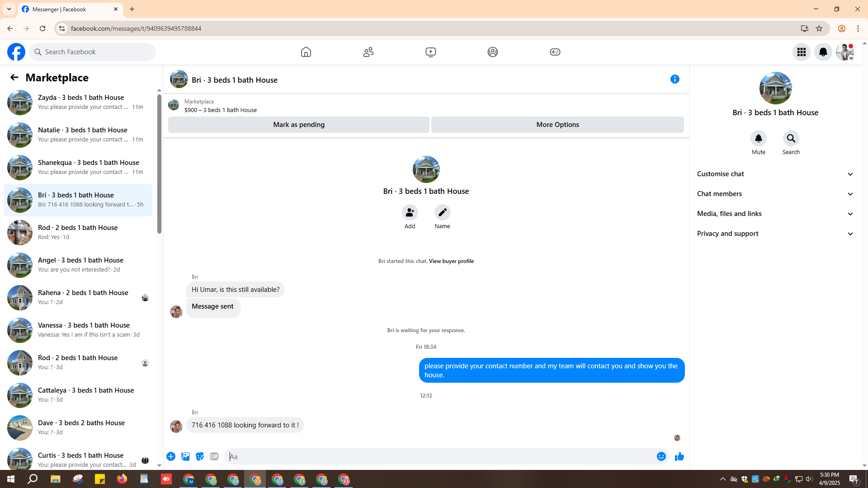Click Bri's house thumbnail in right panel
The width and height of the screenshot is (868, 488).
coord(776,88)
